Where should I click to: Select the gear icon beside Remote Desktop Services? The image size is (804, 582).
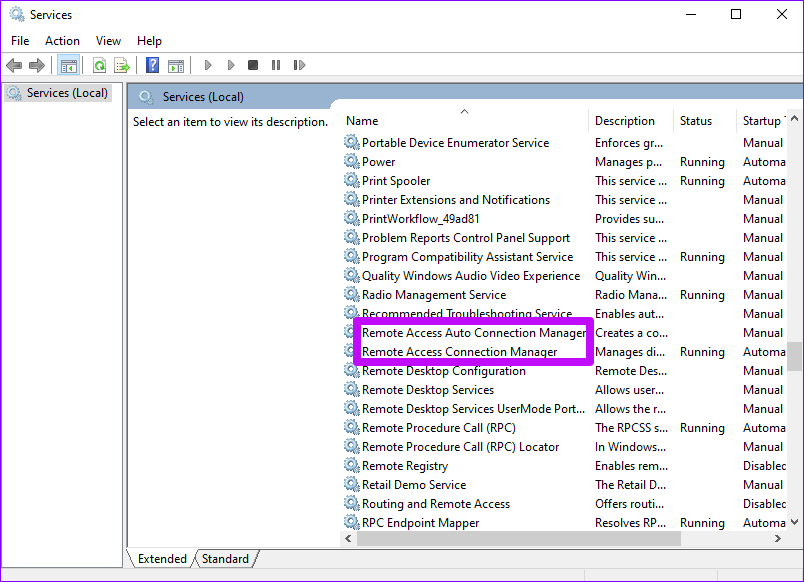click(351, 390)
